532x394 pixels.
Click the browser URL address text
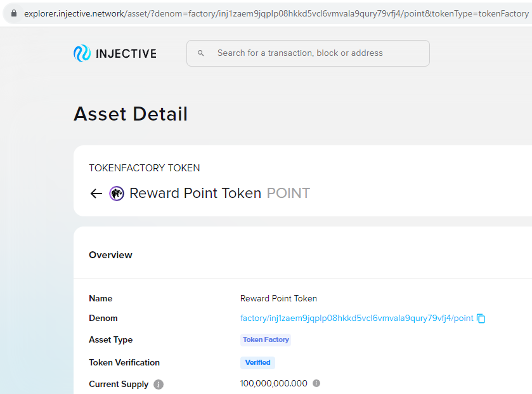click(x=276, y=13)
